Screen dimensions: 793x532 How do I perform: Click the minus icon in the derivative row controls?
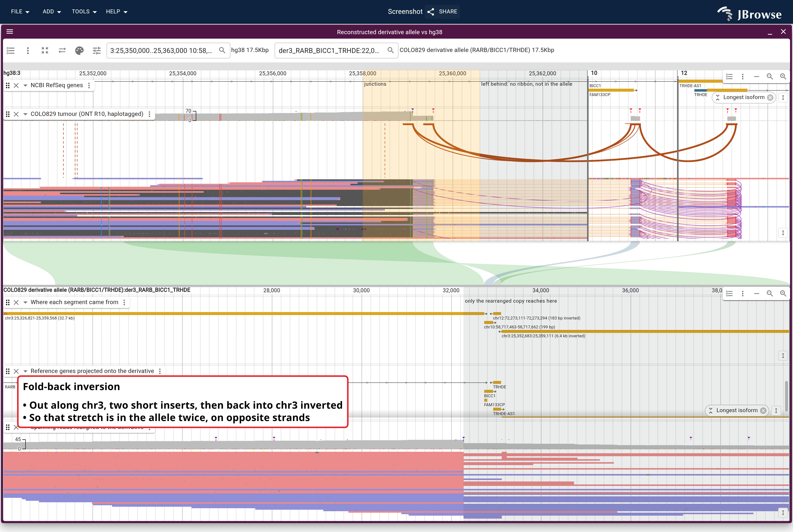756,293
